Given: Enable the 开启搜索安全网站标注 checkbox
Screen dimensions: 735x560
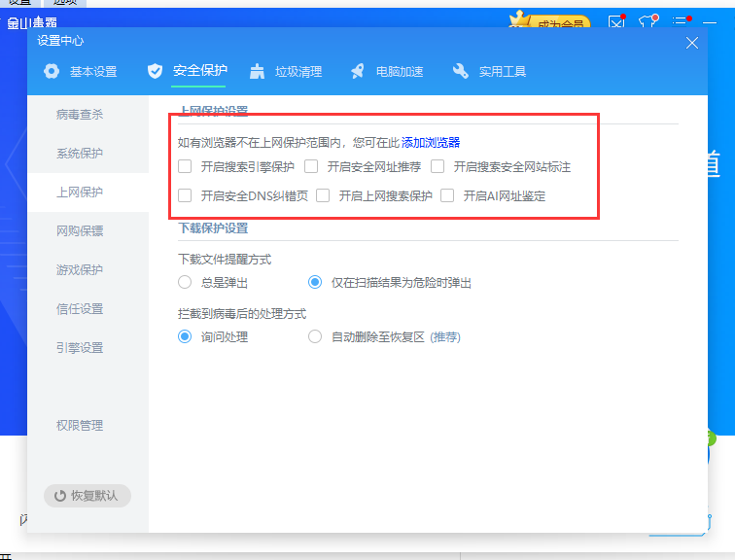Looking at the screenshot, I should coord(437,166).
